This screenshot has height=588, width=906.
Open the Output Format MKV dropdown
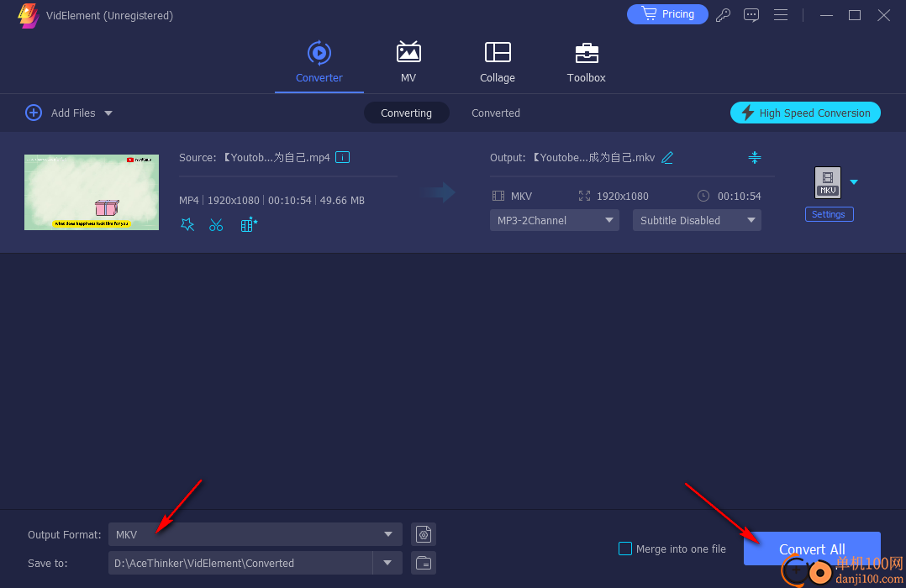point(255,534)
